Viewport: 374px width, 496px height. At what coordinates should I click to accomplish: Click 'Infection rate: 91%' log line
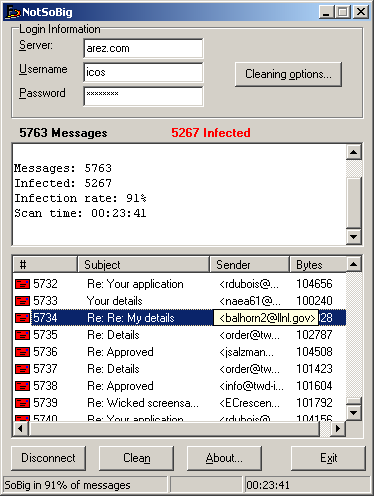tap(80, 198)
